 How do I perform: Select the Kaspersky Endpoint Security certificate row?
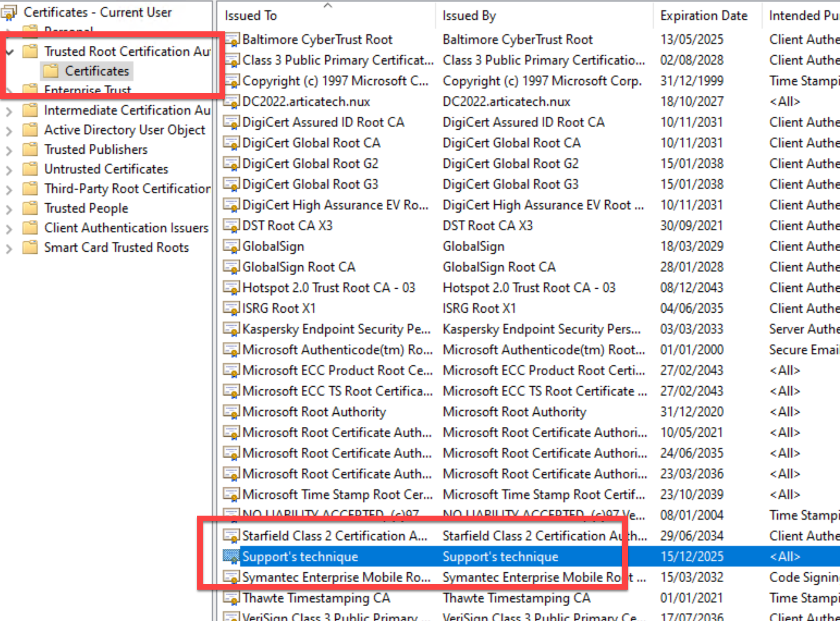point(336,329)
